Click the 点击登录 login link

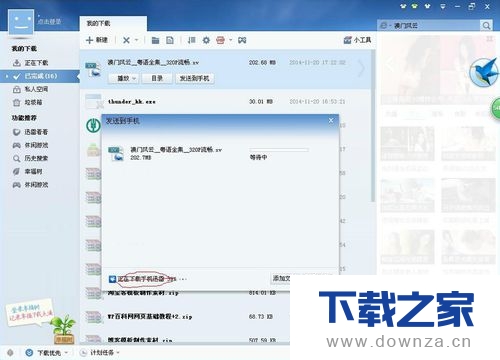[x=49, y=21]
